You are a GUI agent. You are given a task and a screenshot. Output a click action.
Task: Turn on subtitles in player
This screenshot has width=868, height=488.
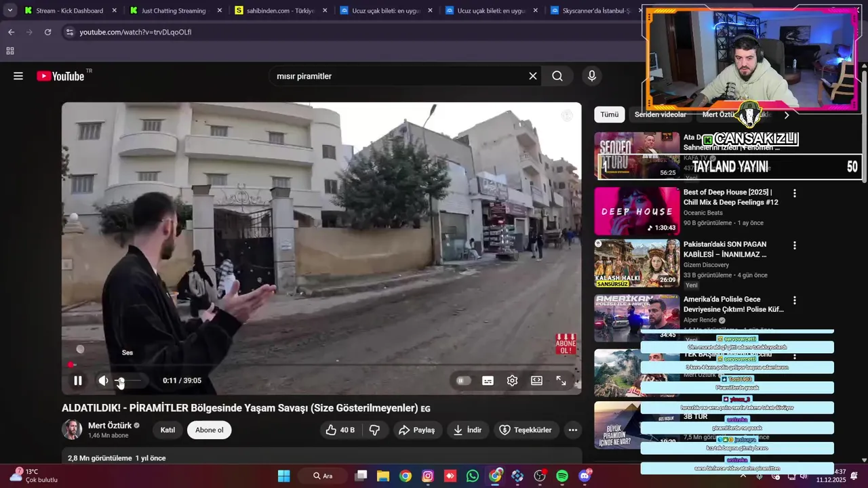488,381
